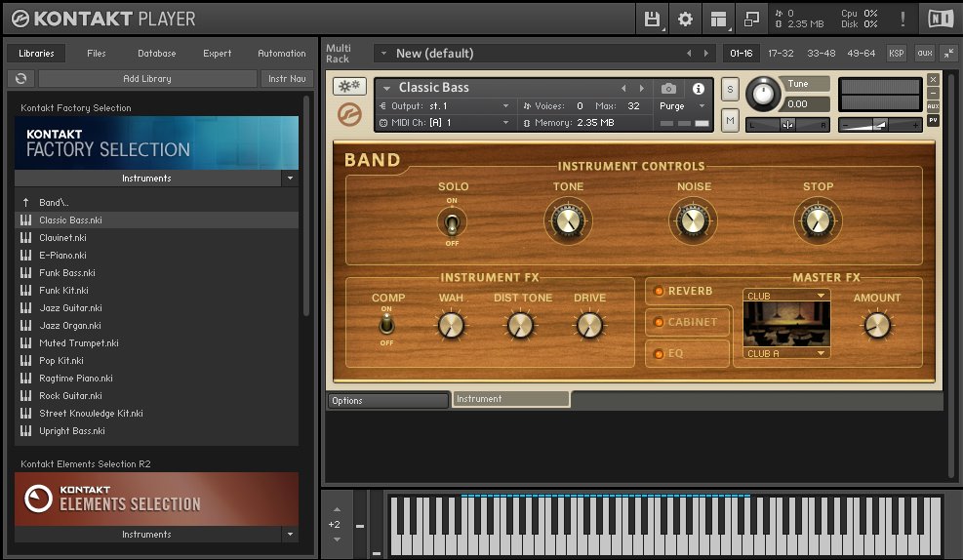This screenshot has height=560, width=963.
Task: Click the Add Library button
Action: coord(147,79)
